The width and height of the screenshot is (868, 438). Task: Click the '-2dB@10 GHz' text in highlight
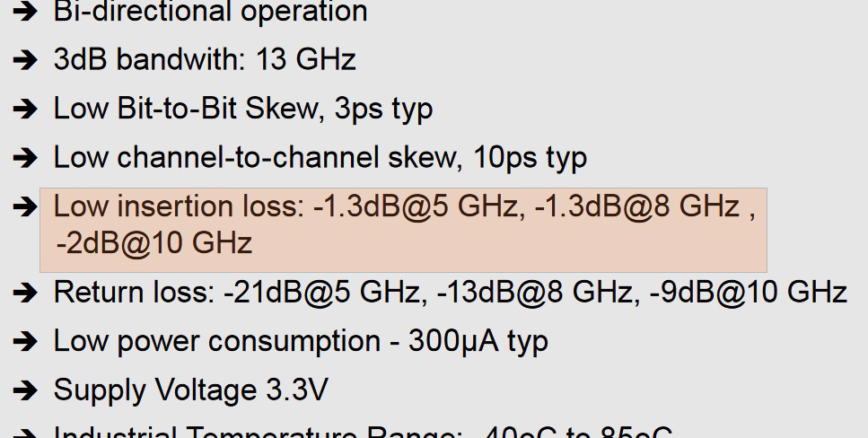[154, 243]
